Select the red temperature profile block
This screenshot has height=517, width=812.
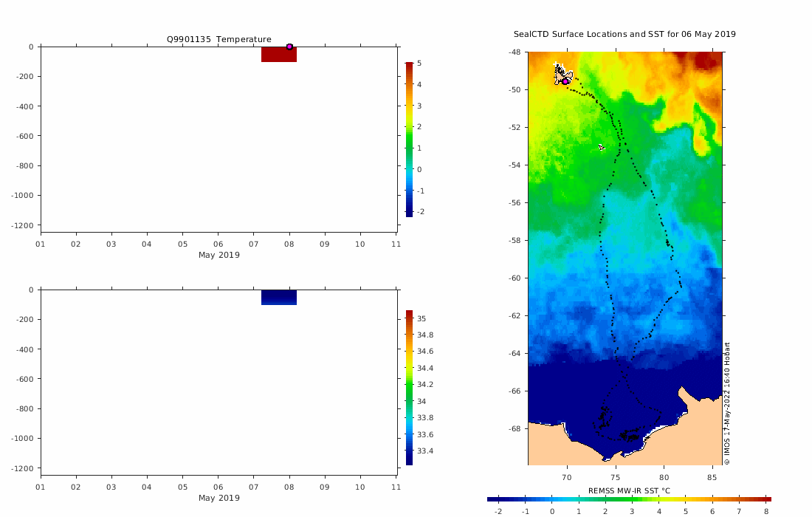click(279, 55)
